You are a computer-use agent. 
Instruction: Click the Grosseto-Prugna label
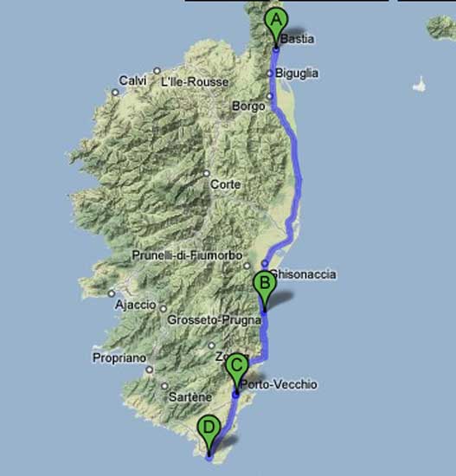point(214,320)
